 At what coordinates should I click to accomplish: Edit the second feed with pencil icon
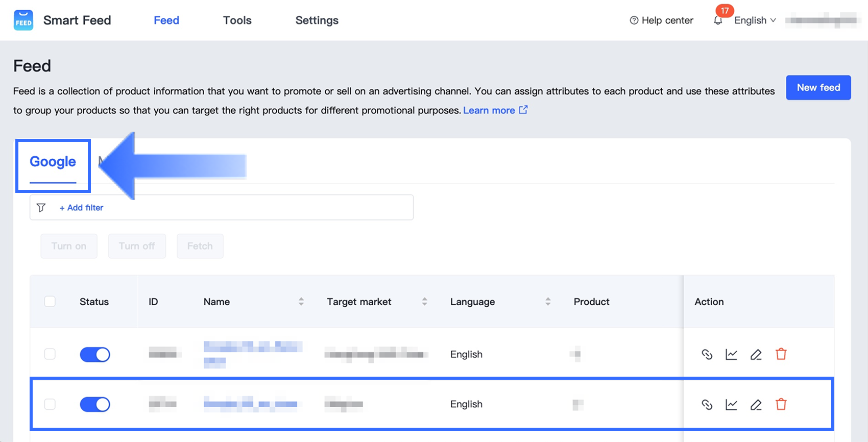[x=756, y=405]
